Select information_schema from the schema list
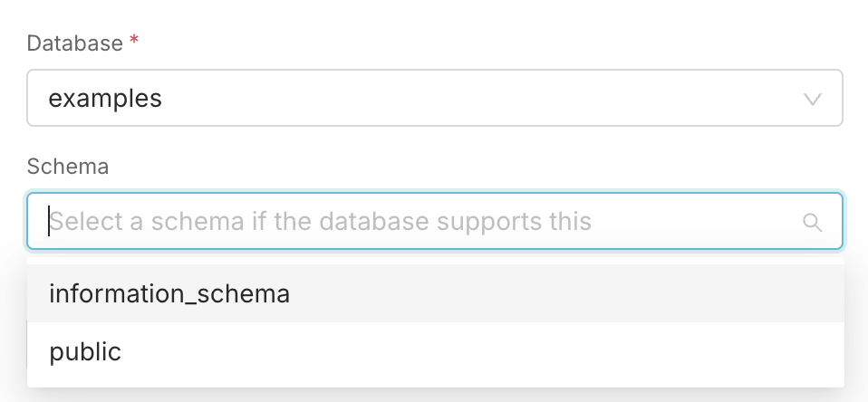The width and height of the screenshot is (868, 402). [169, 293]
